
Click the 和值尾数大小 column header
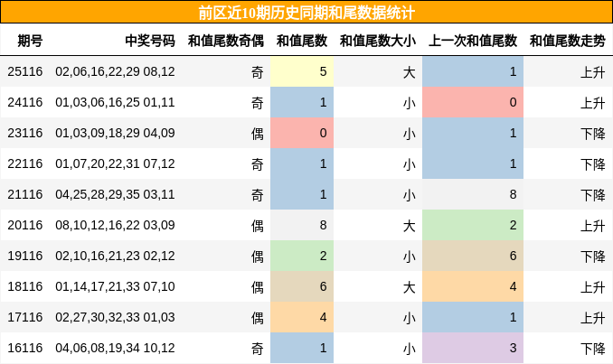[378, 41]
